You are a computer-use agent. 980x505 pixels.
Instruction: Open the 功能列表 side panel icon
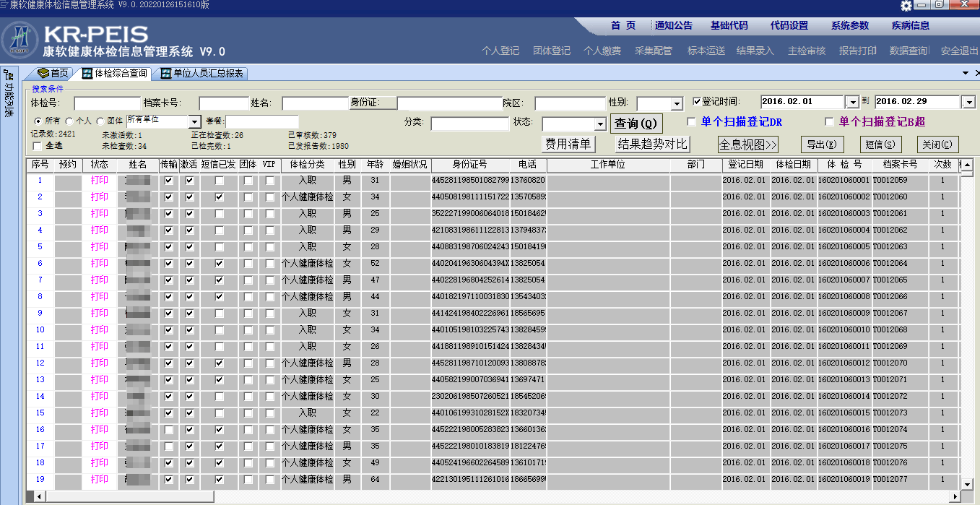tap(9, 94)
